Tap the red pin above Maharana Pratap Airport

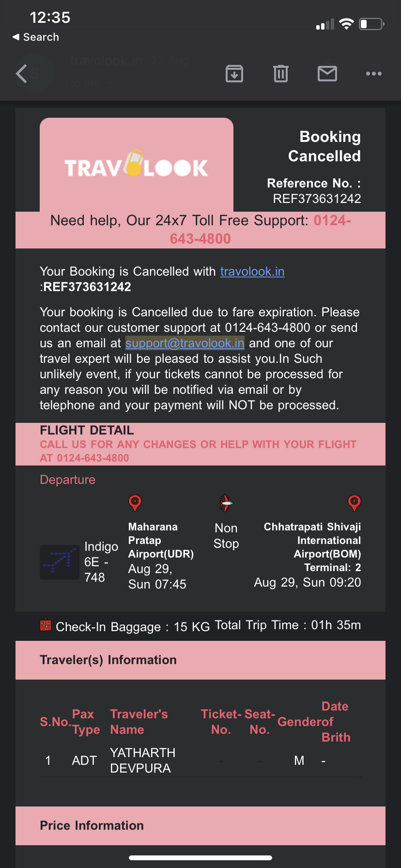pyautogui.click(x=135, y=503)
